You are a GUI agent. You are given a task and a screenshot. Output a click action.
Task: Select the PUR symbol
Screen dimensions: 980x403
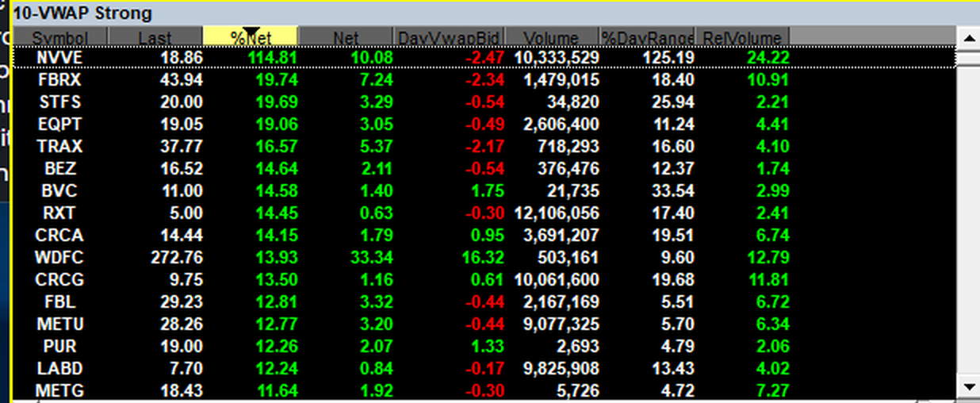pos(60,346)
